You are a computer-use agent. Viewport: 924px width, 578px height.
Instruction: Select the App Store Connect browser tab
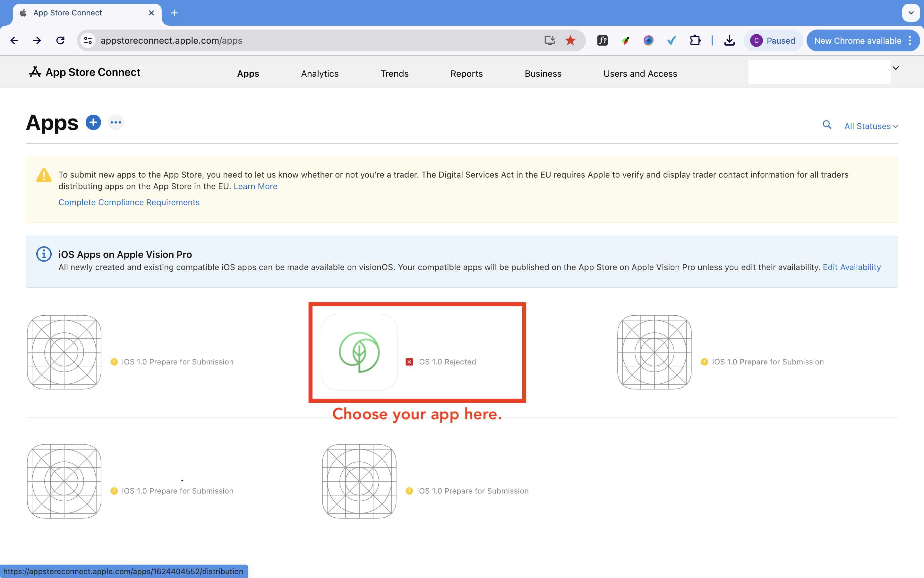87,13
